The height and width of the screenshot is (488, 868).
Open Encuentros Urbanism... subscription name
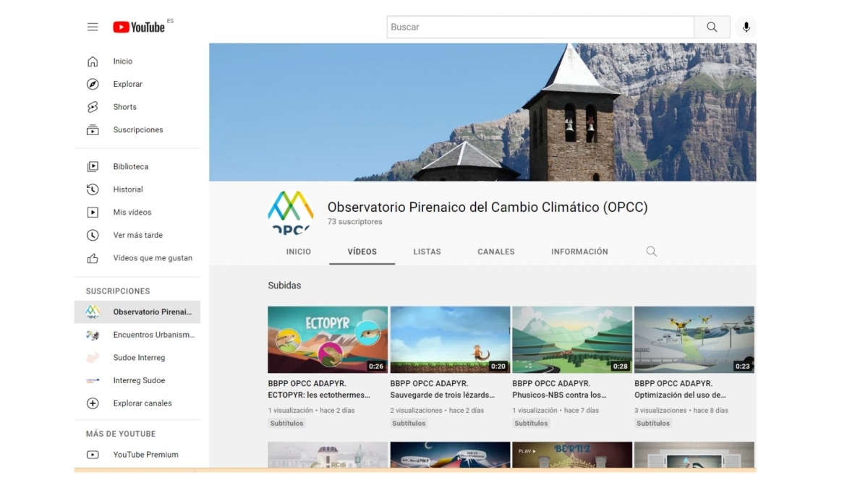(x=154, y=335)
